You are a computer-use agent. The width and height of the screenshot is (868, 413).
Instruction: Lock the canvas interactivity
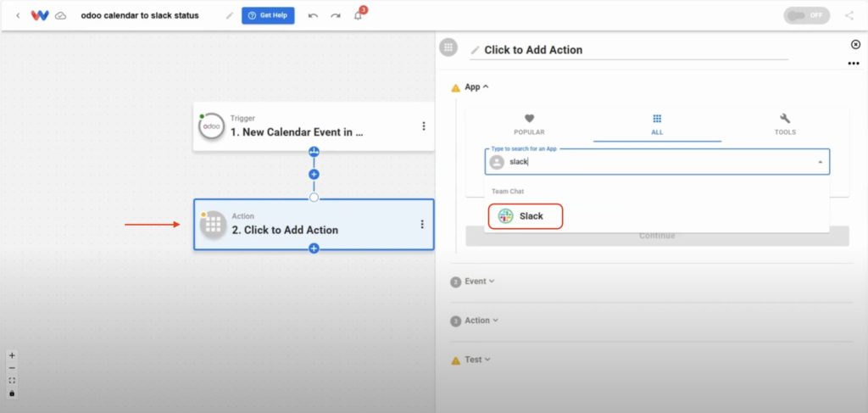coord(12,393)
